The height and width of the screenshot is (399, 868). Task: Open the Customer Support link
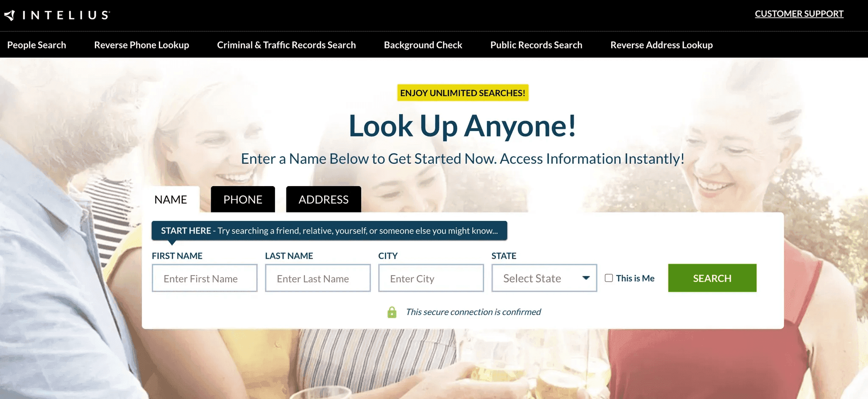pyautogui.click(x=799, y=14)
